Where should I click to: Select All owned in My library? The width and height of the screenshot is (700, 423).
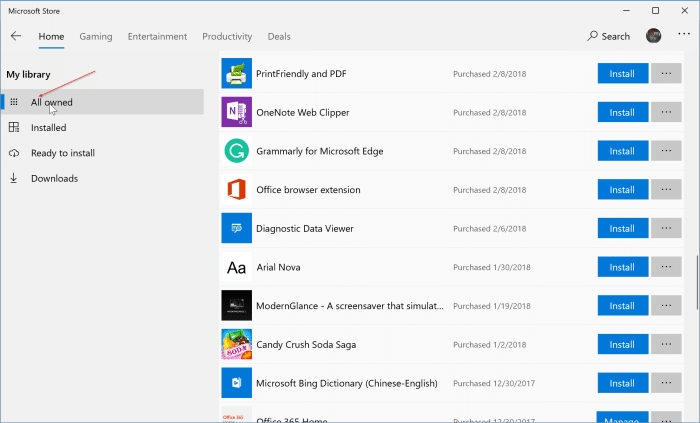[x=102, y=102]
